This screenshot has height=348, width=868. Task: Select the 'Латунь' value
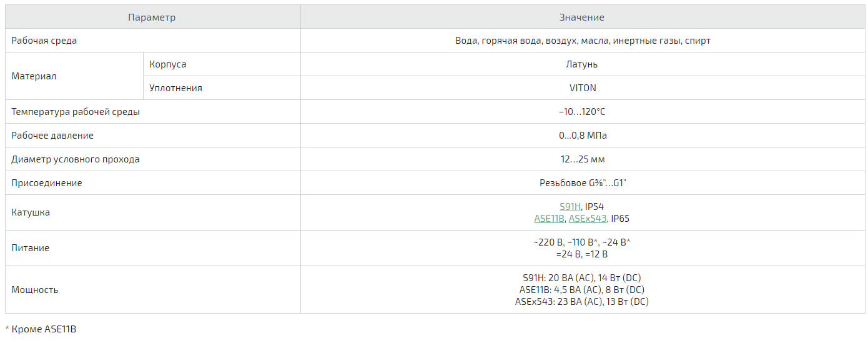(x=582, y=64)
